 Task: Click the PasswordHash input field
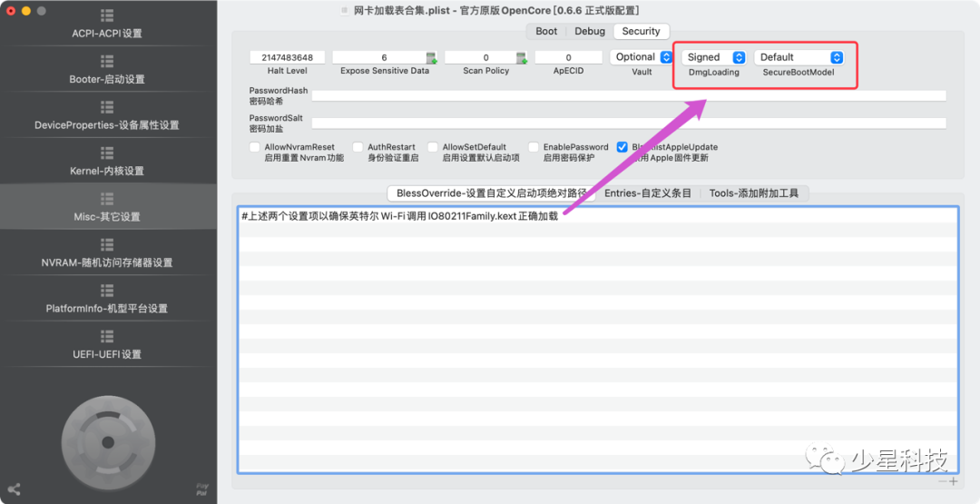click(628, 95)
